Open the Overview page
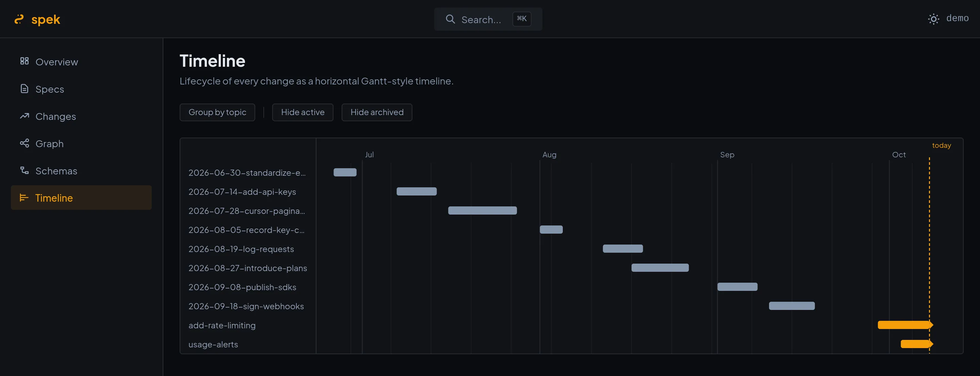Image resolution: width=980 pixels, height=376 pixels. tap(81, 62)
